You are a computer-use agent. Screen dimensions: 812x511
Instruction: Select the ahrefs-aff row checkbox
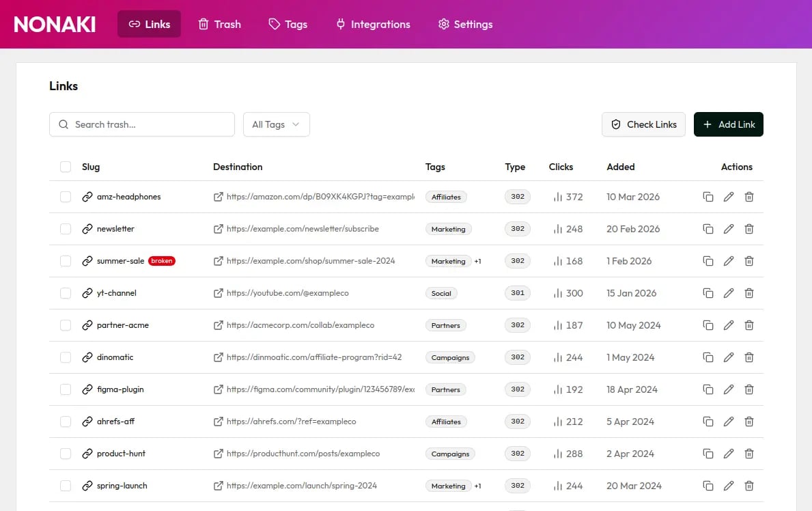click(66, 422)
